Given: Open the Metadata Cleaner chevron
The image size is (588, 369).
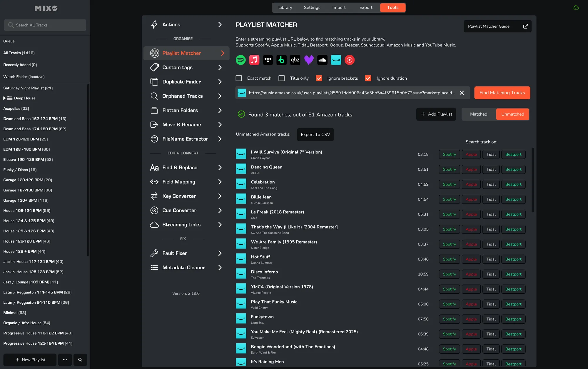Looking at the screenshot, I should point(220,268).
